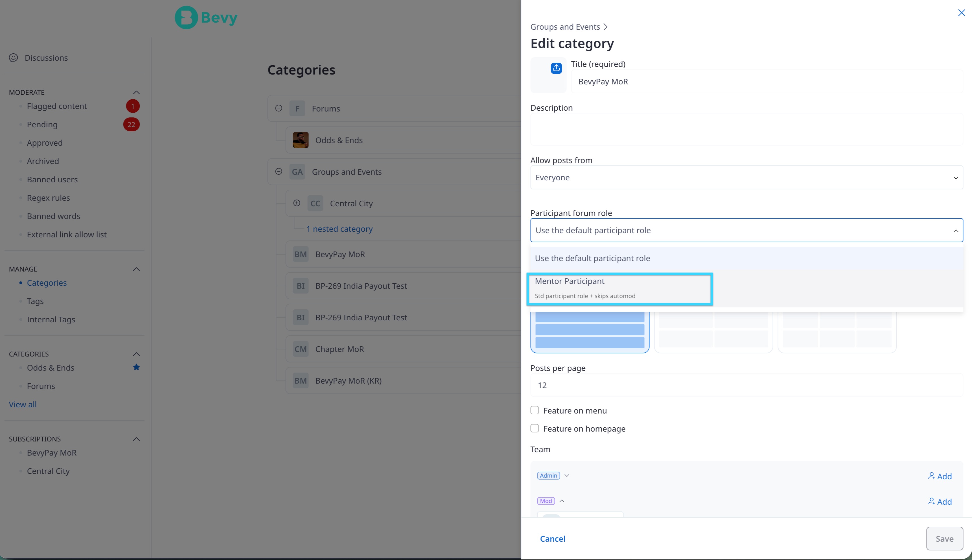
Task: Collapse the Mod team list
Action: tap(562, 501)
